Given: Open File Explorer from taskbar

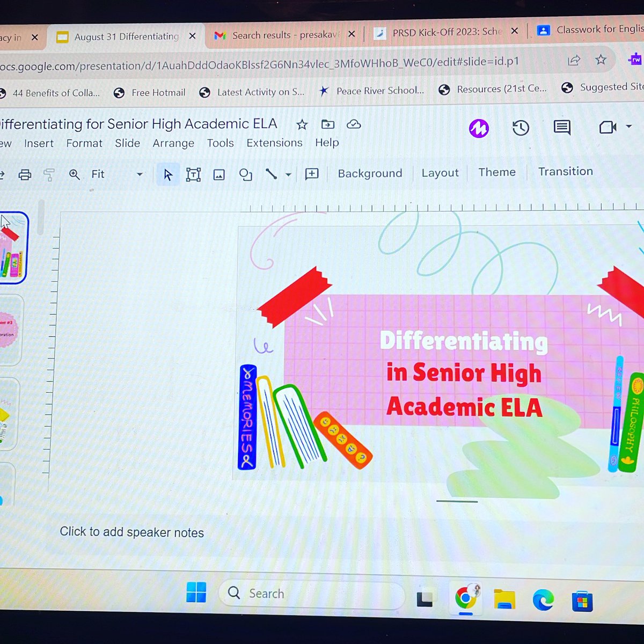Looking at the screenshot, I should click(x=504, y=599).
